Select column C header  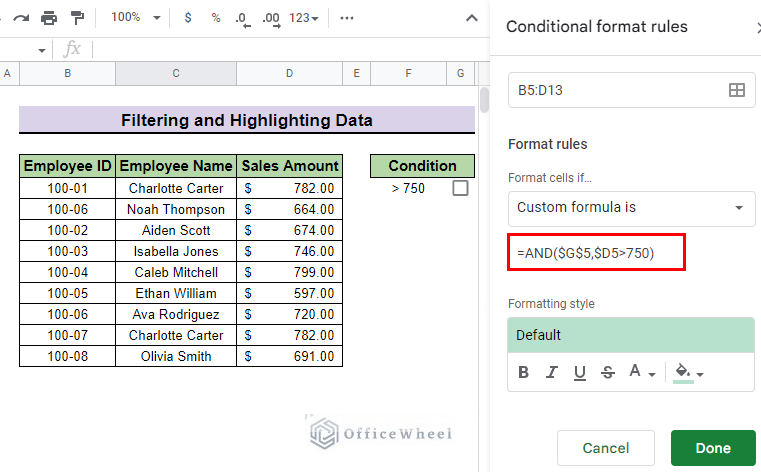[176, 73]
